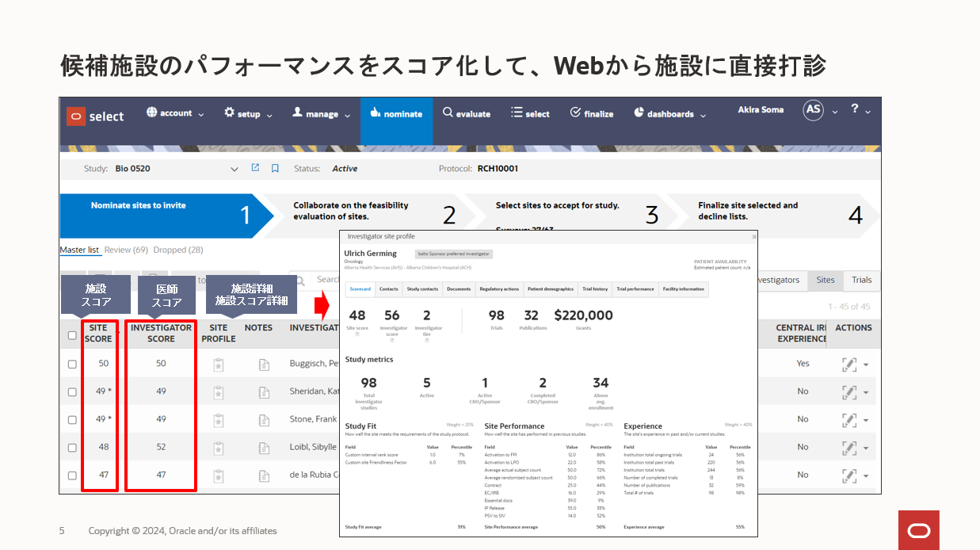Switch to the Scorecard tab
The height and width of the screenshot is (550, 980).
coord(360,289)
